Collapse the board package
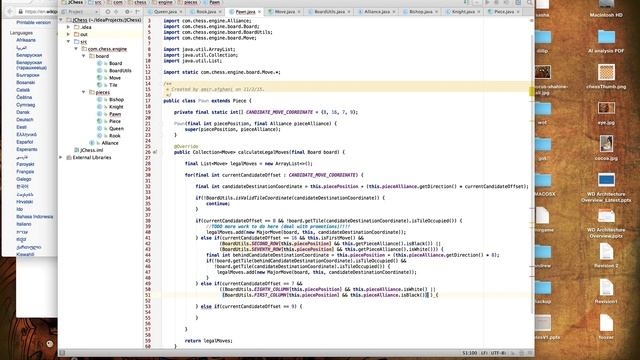The image size is (640, 360). 84,56
